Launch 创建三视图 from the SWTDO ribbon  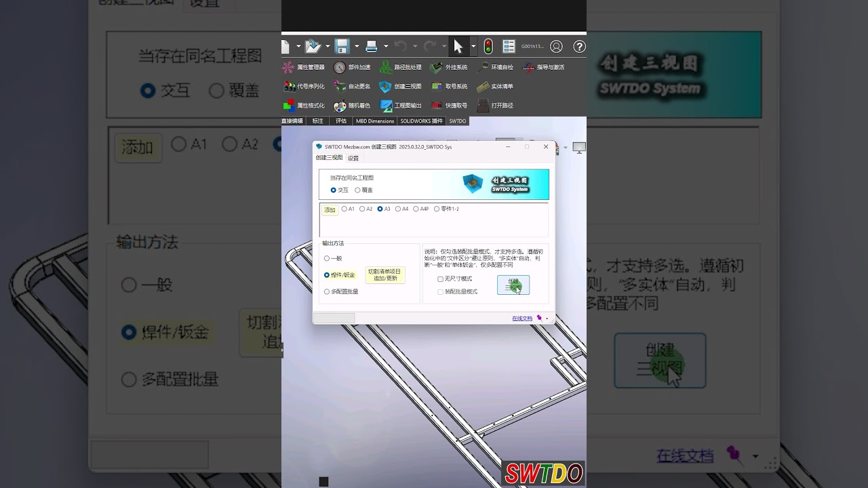pos(401,86)
